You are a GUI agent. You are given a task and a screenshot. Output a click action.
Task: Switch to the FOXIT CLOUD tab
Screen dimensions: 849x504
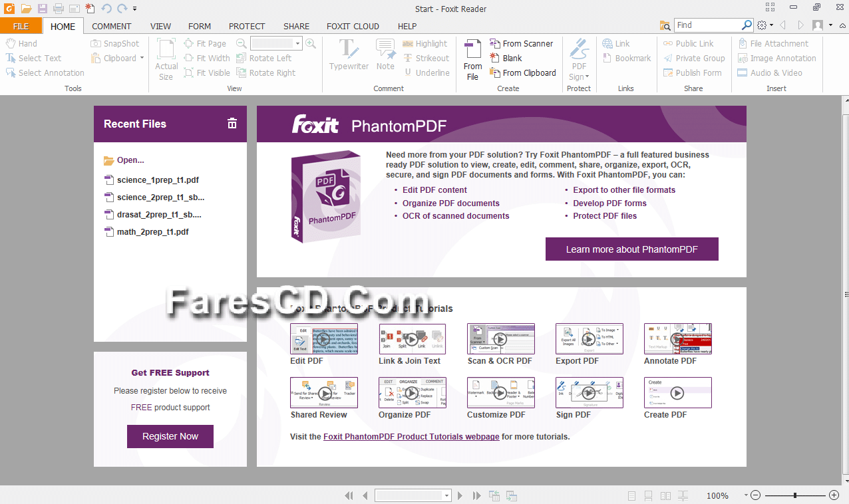[353, 26]
